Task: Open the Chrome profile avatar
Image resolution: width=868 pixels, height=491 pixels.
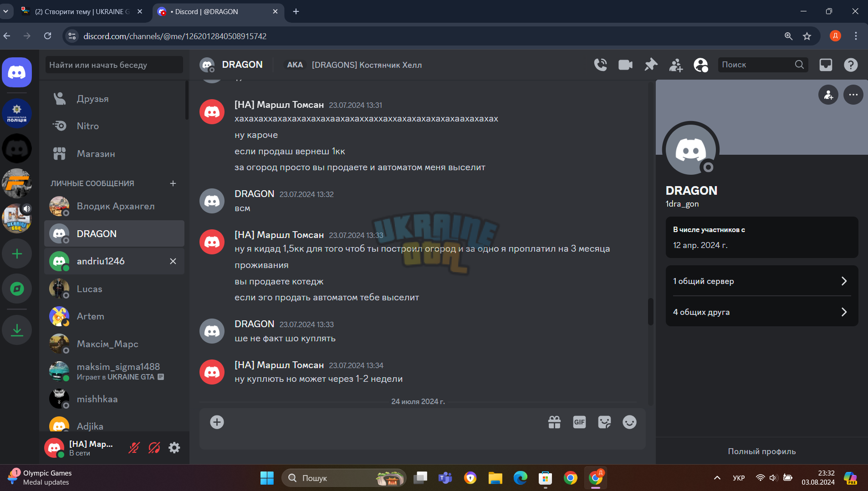Action: click(x=835, y=36)
